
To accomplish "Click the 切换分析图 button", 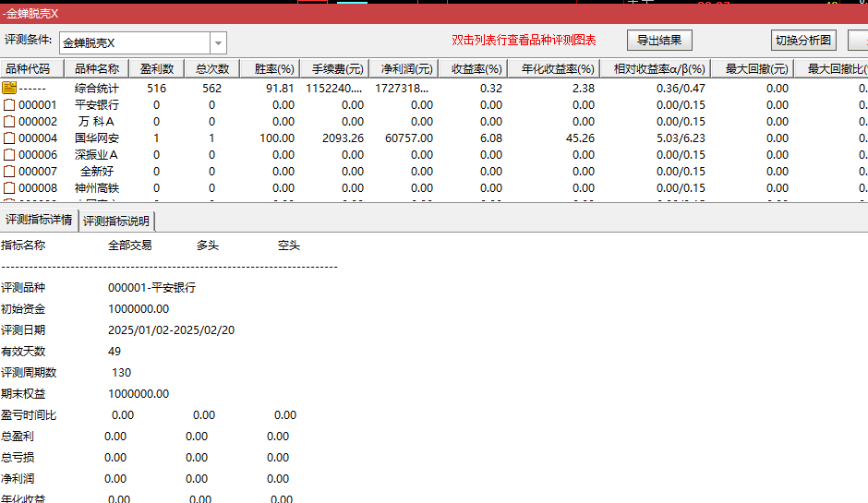I will [x=802, y=41].
